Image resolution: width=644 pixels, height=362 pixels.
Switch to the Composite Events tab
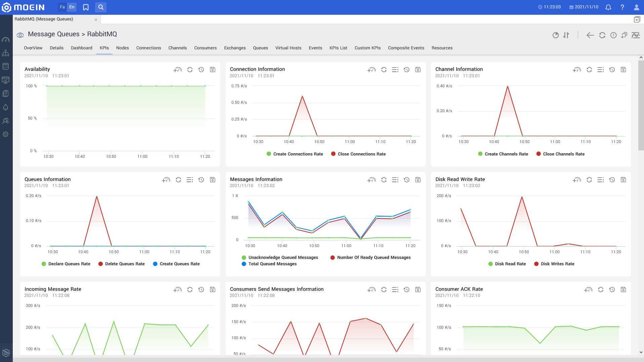(x=406, y=48)
